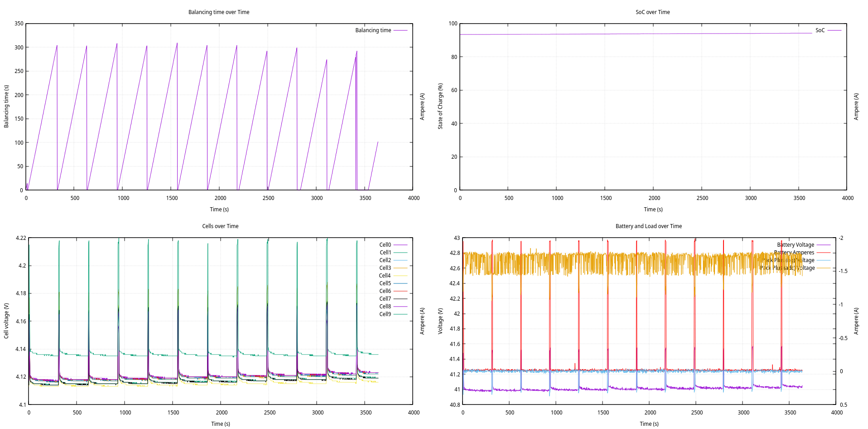Click the purple line sample beside SoC legend
The image size is (868, 429).
[x=834, y=30]
